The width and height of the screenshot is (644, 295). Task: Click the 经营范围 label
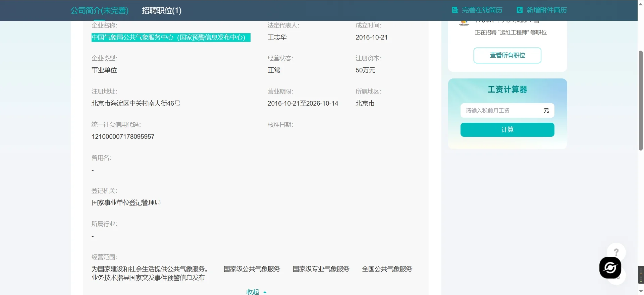click(104, 257)
